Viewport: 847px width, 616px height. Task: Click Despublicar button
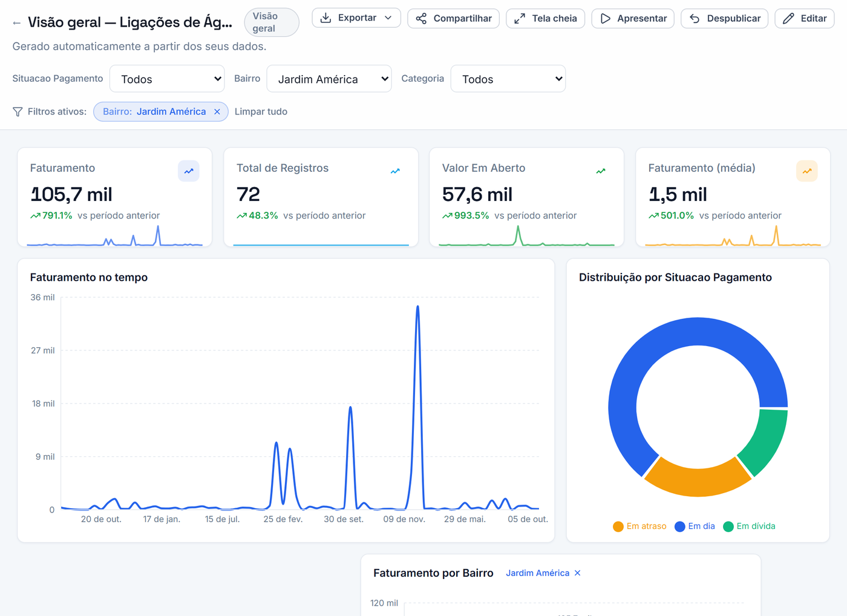tap(725, 18)
